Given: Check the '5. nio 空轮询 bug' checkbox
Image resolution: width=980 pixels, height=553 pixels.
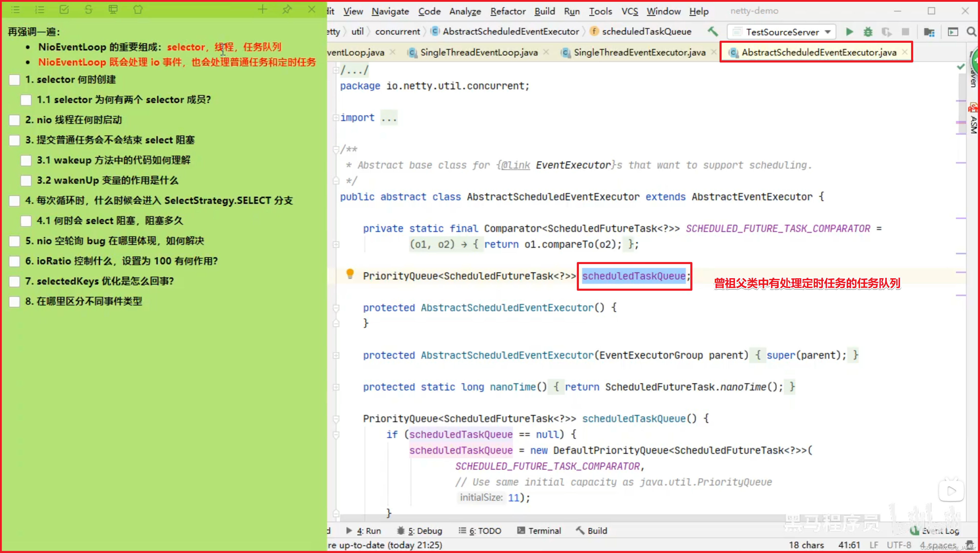Looking at the screenshot, I should (x=14, y=241).
